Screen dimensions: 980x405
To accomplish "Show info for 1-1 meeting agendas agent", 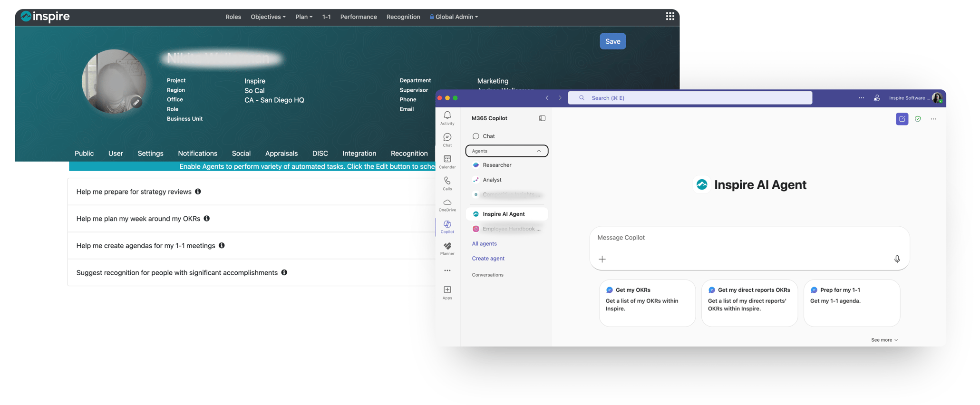I will click(x=222, y=246).
